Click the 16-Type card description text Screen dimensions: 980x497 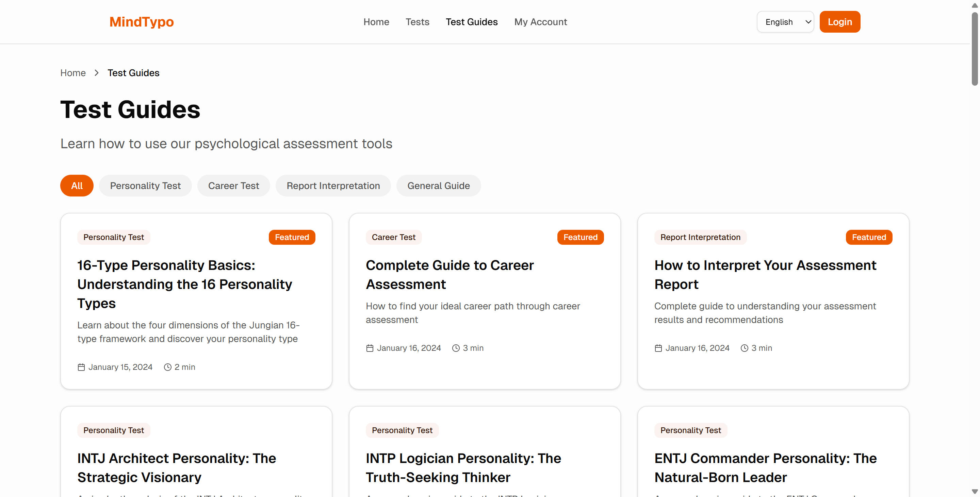188,332
